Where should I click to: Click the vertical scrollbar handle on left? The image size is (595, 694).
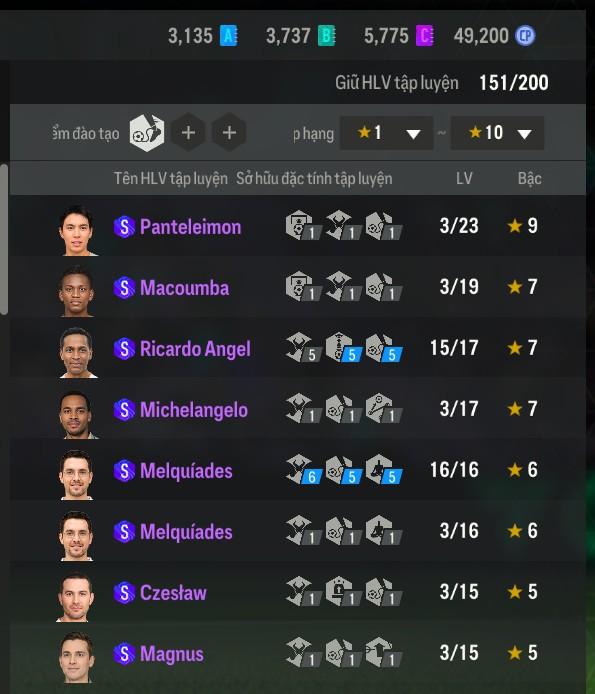(x=4, y=239)
